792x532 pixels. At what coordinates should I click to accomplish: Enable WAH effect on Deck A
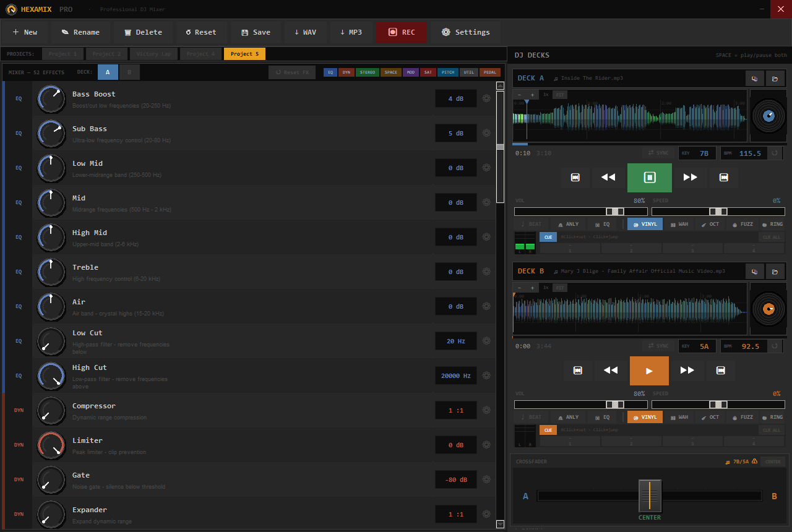(679, 224)
